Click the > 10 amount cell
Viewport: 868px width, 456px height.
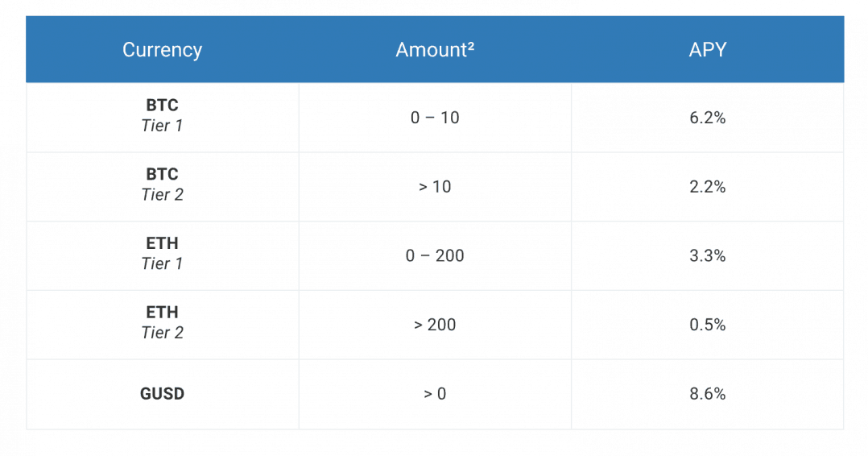pyautogui.click(x=435, y=187)
